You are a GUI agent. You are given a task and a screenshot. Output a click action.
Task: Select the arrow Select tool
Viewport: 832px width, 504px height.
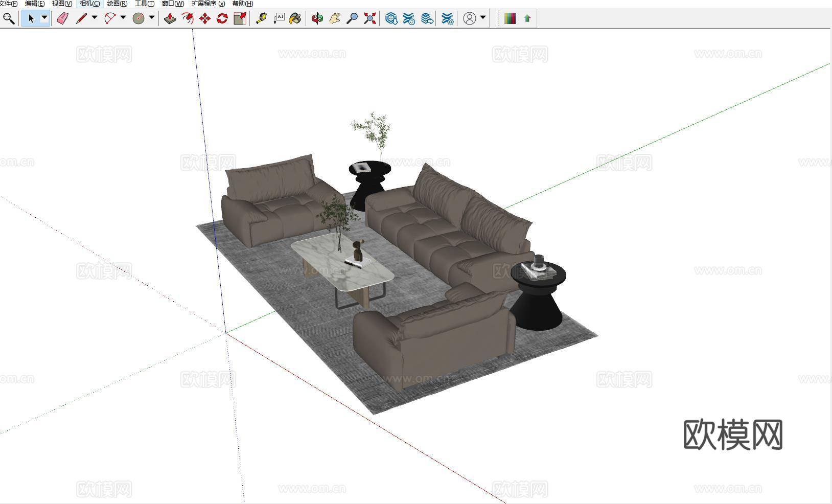point(31,19)
